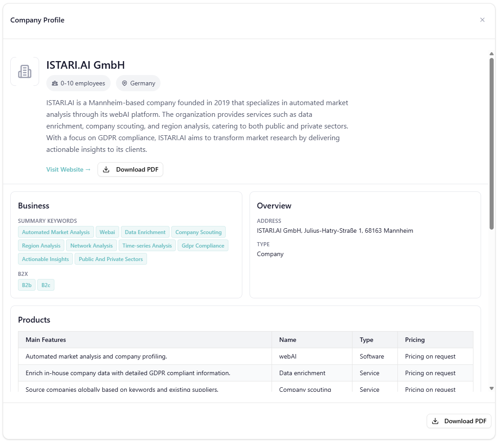Click the Data Enrichment keyword tag
504x443 pixels.
[x=145, y=232]
